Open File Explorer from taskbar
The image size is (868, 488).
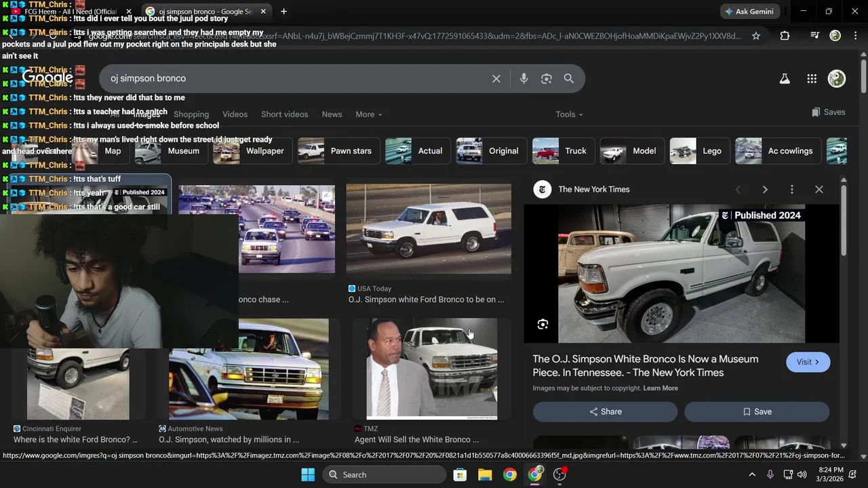click(x=485, y=474)
